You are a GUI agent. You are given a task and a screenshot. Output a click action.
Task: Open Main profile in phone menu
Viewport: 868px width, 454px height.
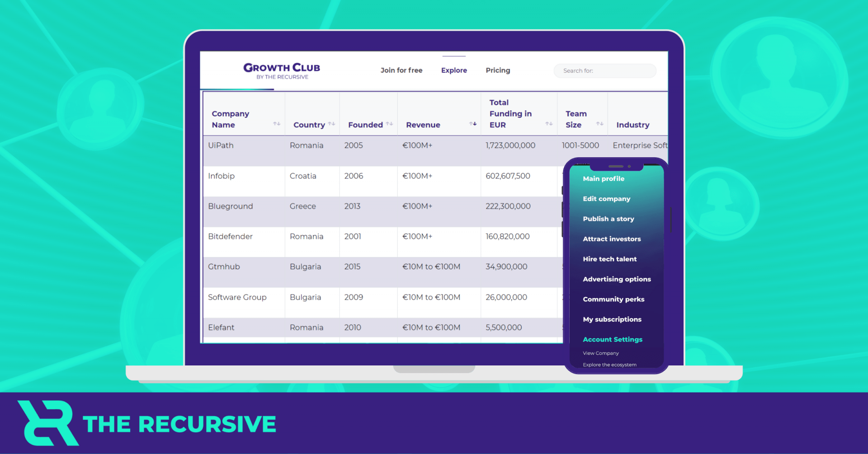(x=604, y=178)
